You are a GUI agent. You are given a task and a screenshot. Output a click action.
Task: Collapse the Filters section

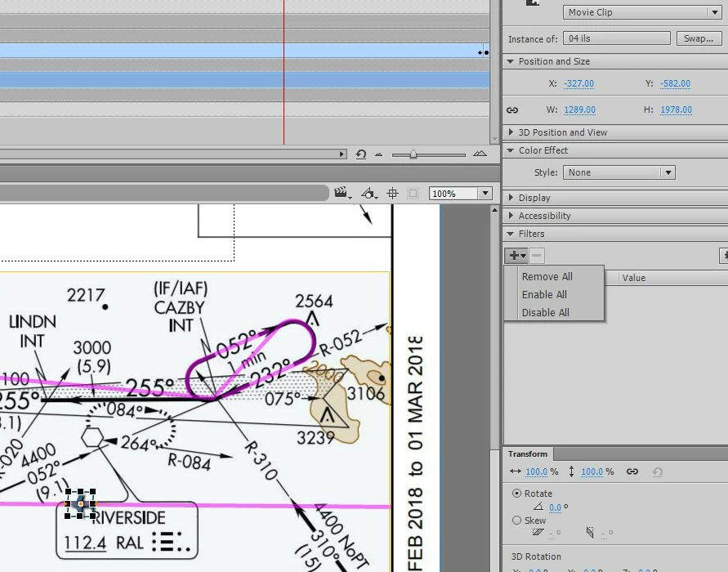click(x=510, y=234)
